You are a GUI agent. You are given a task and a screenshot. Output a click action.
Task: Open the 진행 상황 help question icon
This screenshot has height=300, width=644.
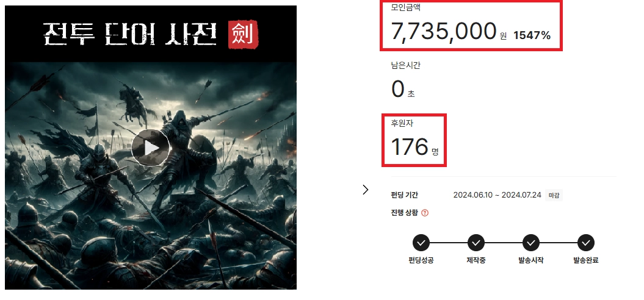[425, 213]
